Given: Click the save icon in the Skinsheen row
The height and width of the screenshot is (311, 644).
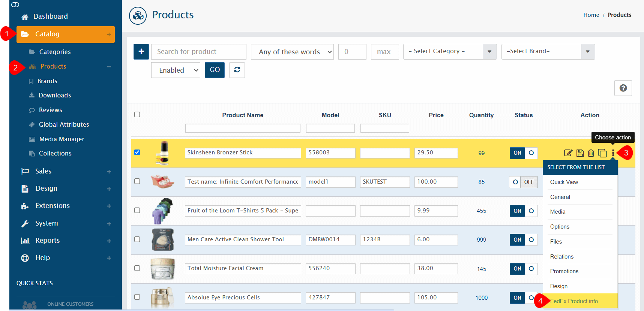Looking at the screenshot, I should click(580, 153).
